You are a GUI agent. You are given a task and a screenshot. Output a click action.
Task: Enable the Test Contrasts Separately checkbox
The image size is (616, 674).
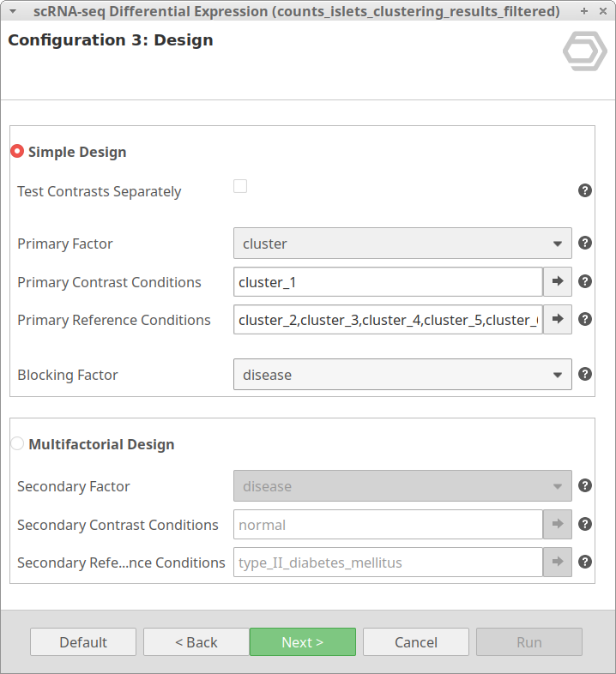point(240,186)
